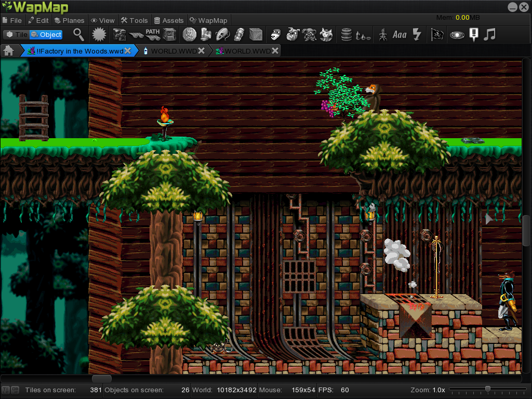Click the hanging figure toolbar icon
The width and height of the screenshot is (532, 399).
click(x=383, y=35)
